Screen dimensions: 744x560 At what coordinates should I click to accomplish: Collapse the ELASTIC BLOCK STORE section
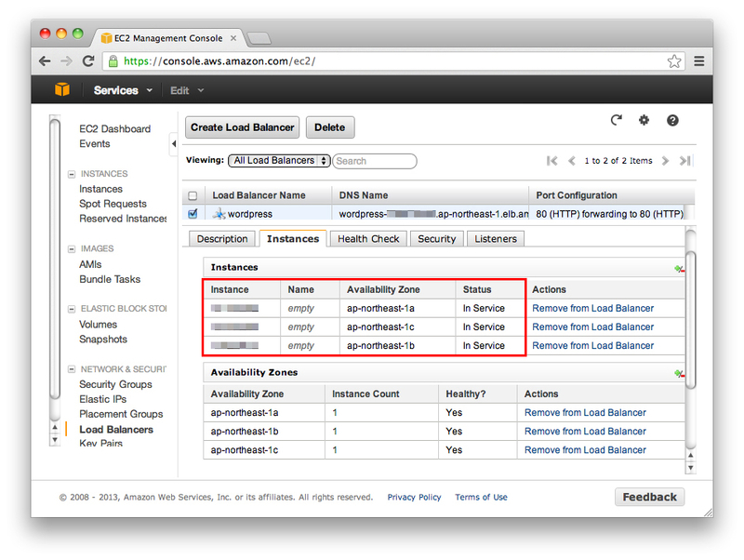[72, 309]
